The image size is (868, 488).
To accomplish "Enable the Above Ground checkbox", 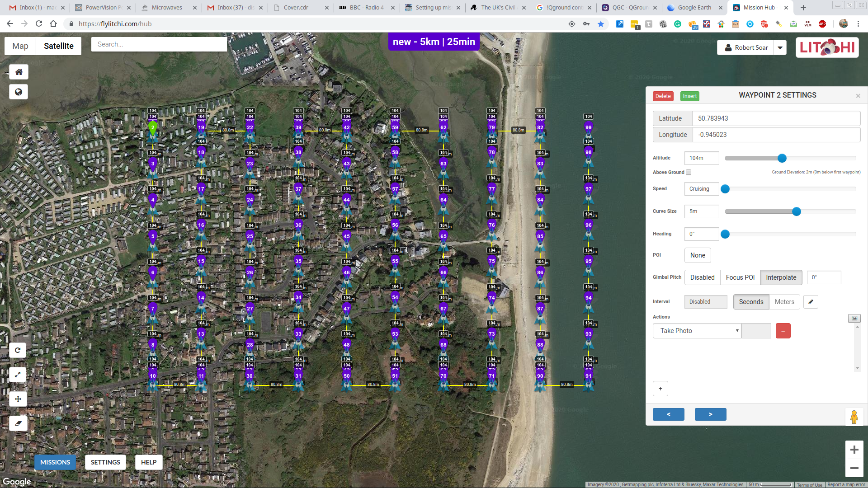I will coord(689,172).
